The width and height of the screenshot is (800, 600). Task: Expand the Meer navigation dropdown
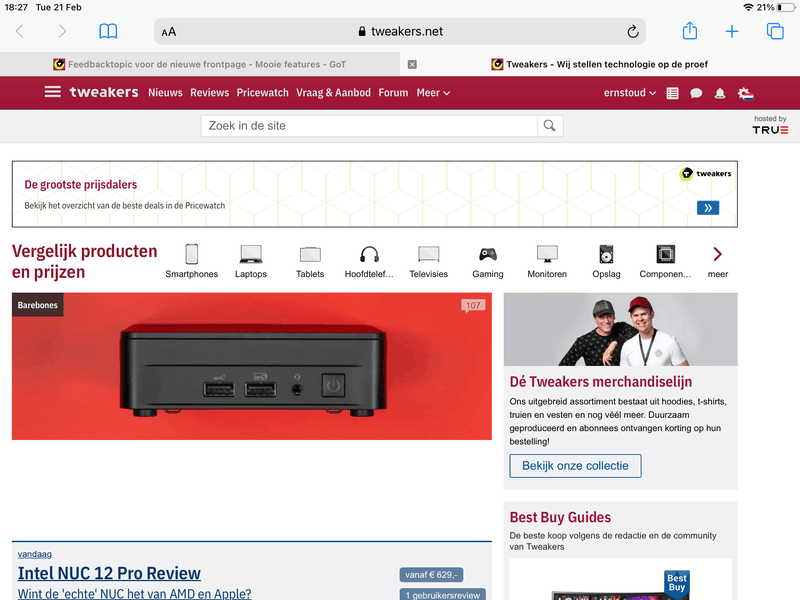(x=433, y=93)
